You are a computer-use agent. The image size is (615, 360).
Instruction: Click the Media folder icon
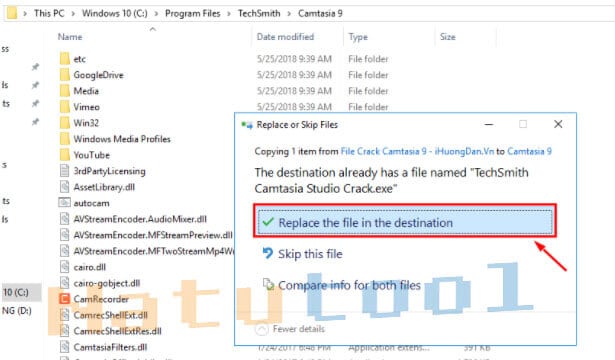pos(65,91)
